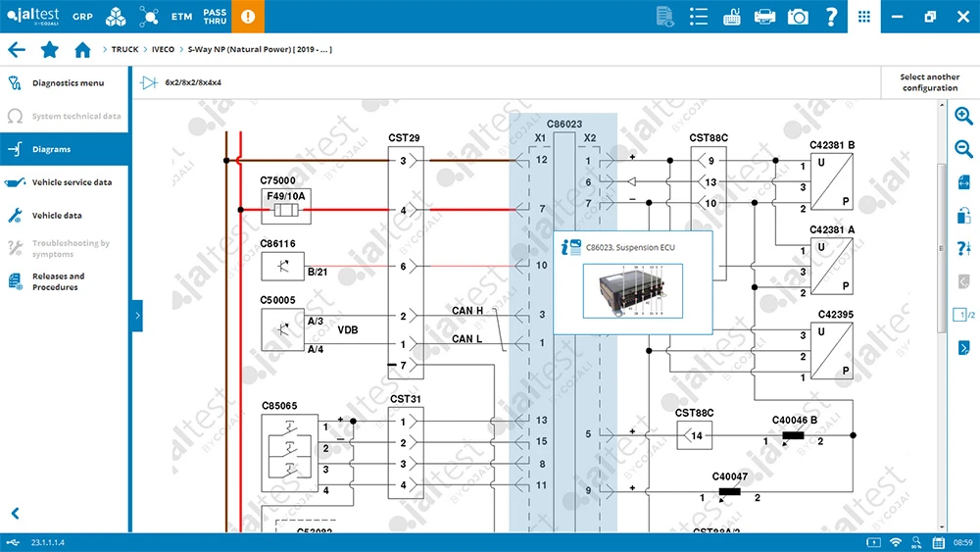Screen dimensions: 980x552
Task: Click the question mark with arrows icon
Action: point(963,248)
